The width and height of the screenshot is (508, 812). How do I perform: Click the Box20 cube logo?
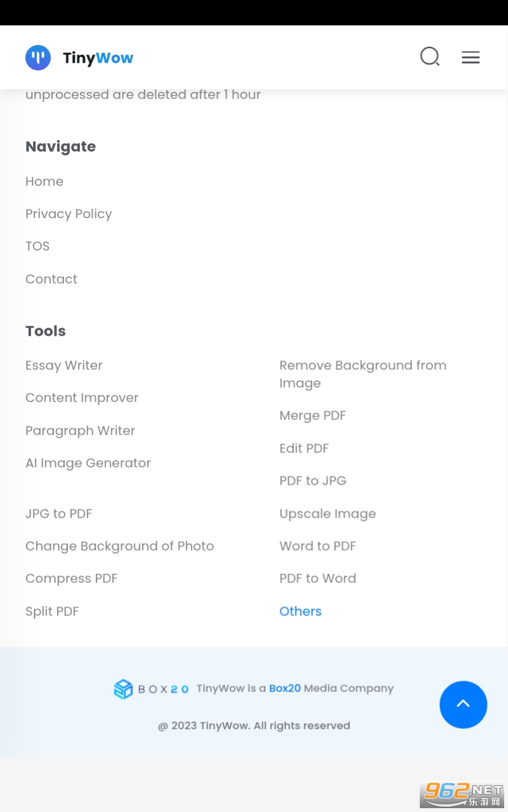(123, 689)
